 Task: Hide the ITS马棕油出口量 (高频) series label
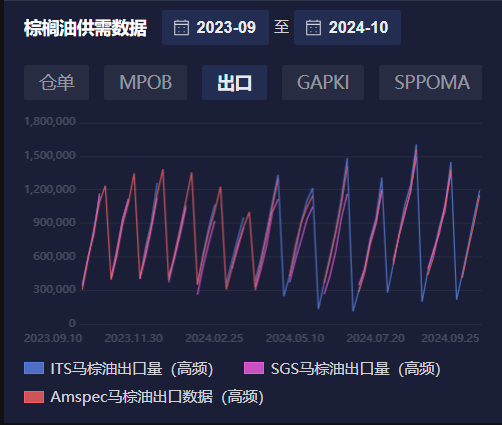(x=132, y=369)
